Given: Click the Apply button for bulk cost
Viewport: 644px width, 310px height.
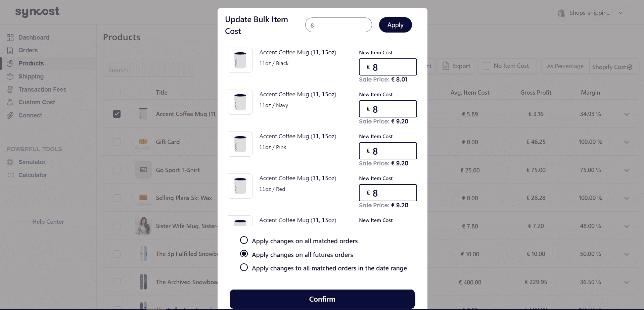Looking at the screenshot, I should coord(395,25).
